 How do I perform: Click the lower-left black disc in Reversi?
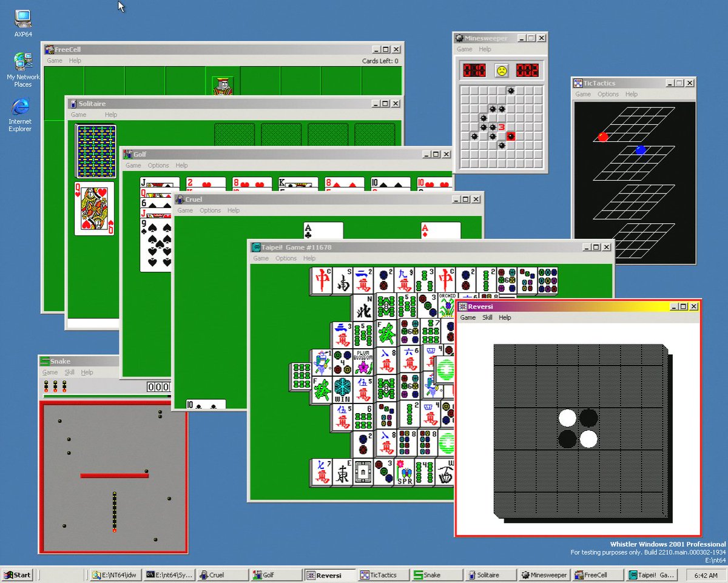pos(568,439)
